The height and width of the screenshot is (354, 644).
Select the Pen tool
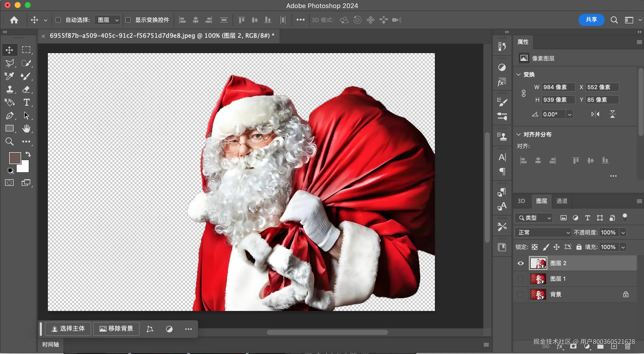(10, 116)
